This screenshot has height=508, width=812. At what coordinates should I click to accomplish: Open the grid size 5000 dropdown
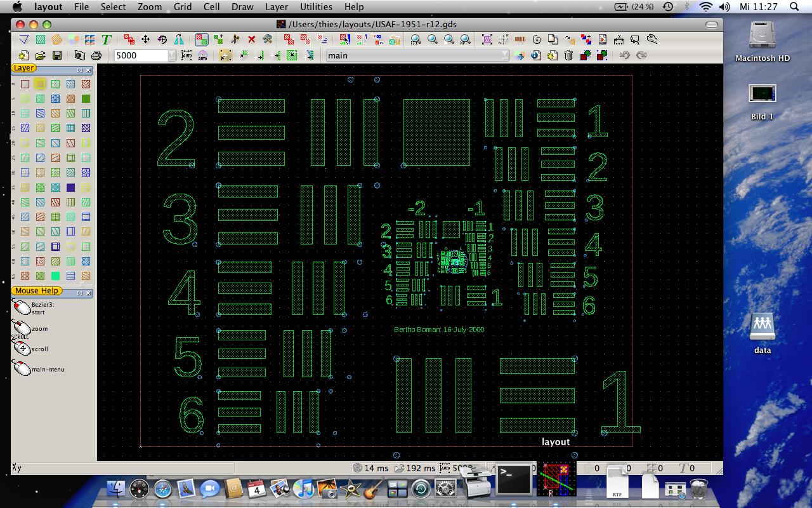click(171, 55)
